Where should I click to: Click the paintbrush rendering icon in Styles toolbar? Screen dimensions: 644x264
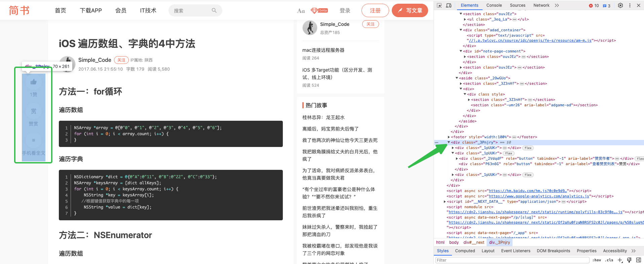(x=629, y=260)
